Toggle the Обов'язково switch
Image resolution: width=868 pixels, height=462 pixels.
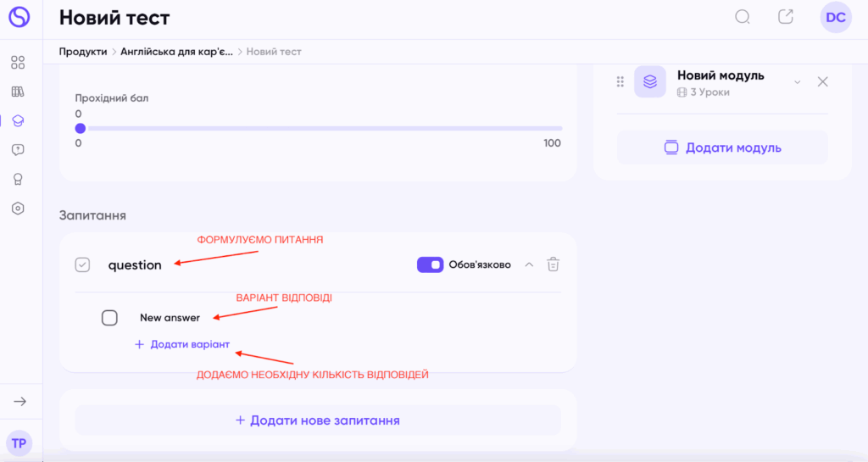430,265
